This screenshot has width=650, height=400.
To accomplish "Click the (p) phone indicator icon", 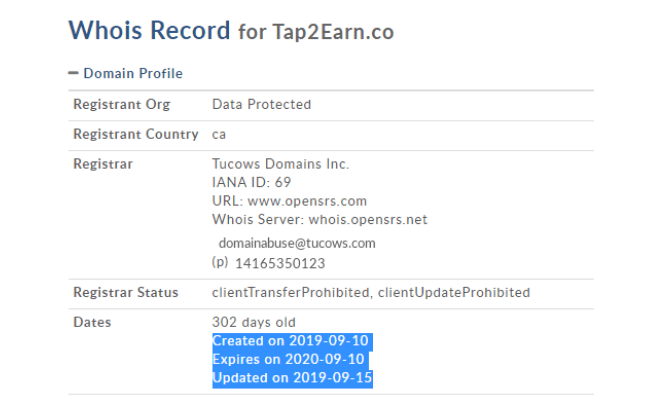I will tap(220, 262).
